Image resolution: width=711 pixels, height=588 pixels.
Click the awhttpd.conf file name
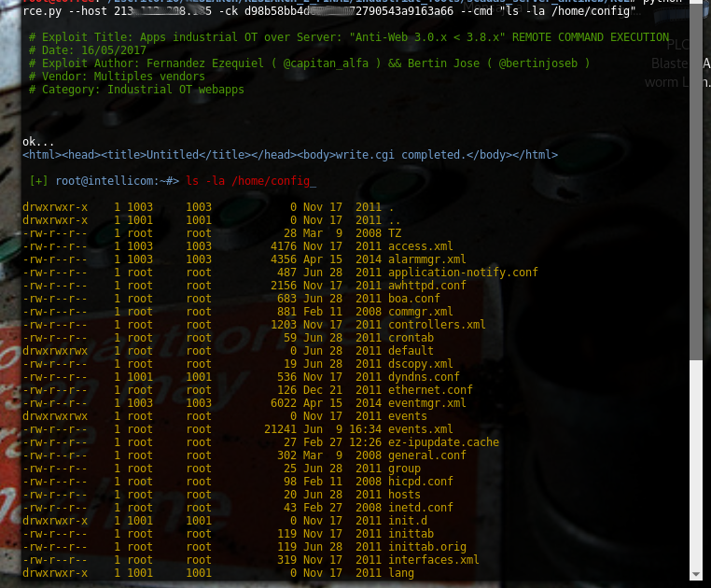point(426,286)
